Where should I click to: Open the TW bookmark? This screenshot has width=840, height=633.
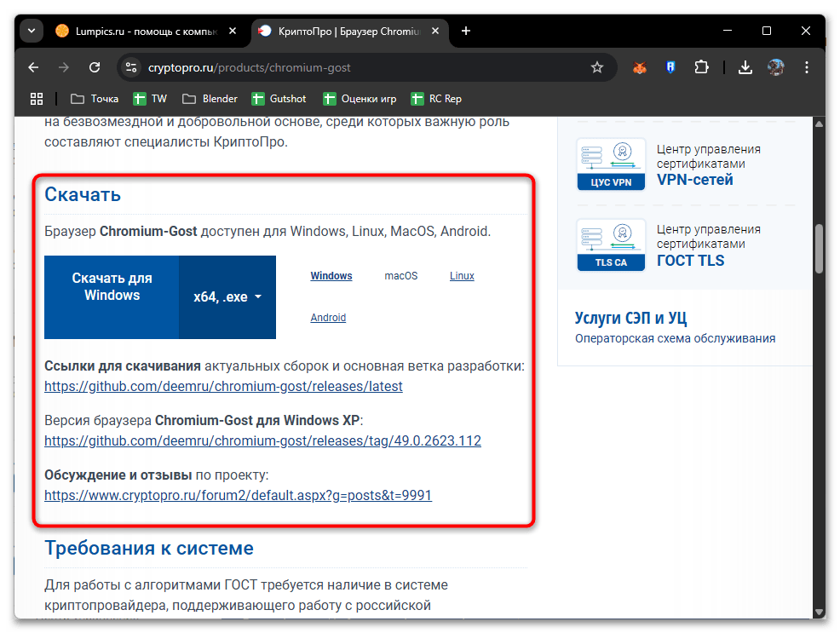pyautogui.click(x=151, y=99)
